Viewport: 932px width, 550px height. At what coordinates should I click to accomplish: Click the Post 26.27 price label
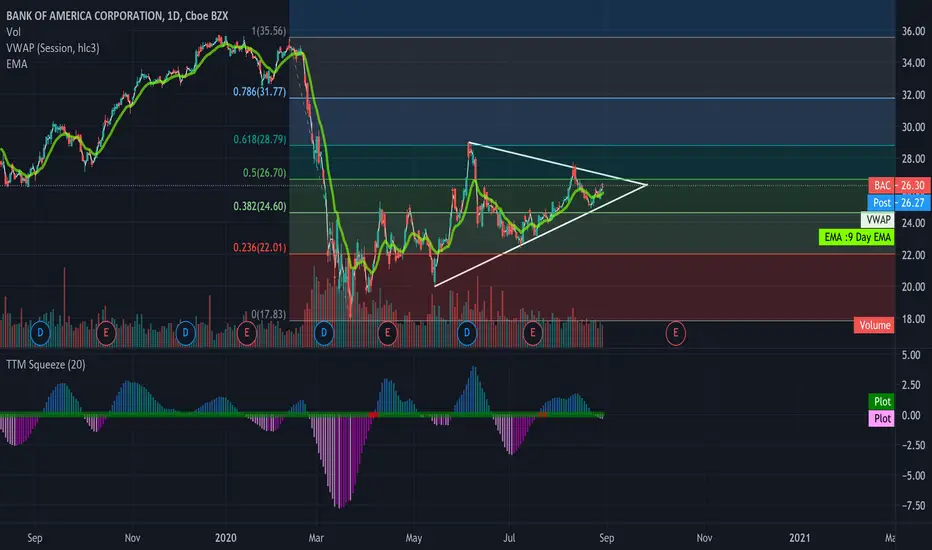point(899,203)
